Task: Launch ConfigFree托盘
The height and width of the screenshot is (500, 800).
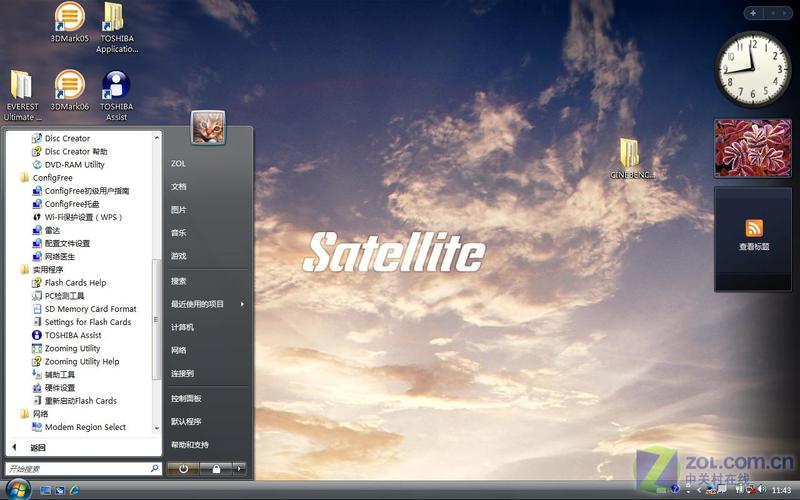Action: tap(66, 204)
